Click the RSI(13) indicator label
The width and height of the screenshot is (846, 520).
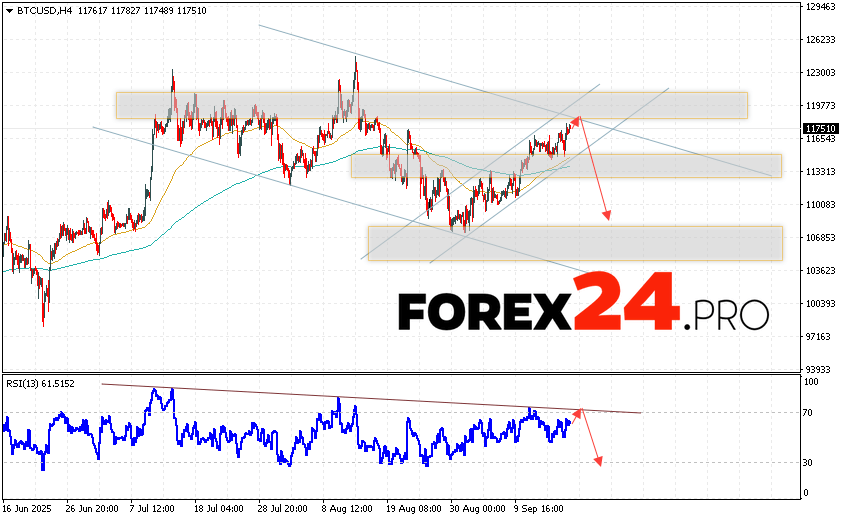[39, 383]
